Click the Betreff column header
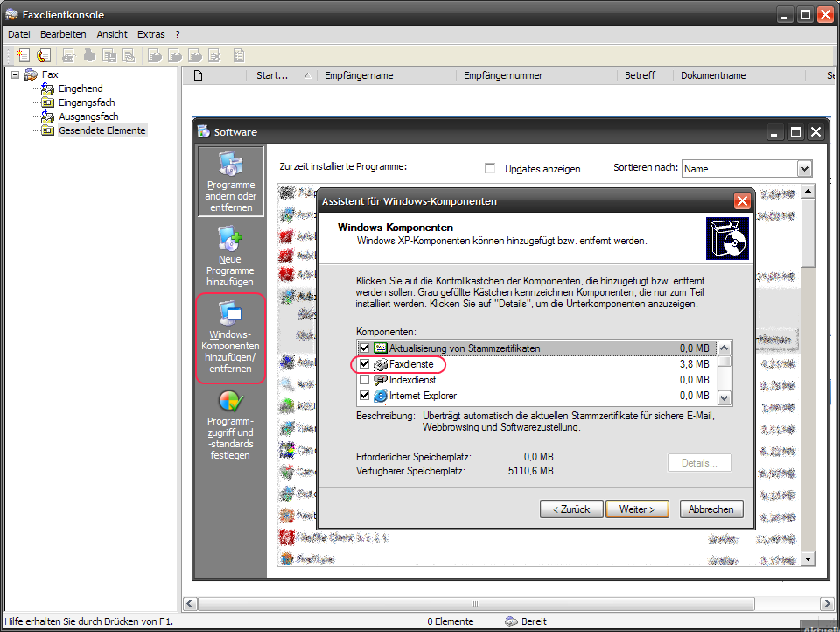The image size is (840, 632). click(x=645, y=75)
